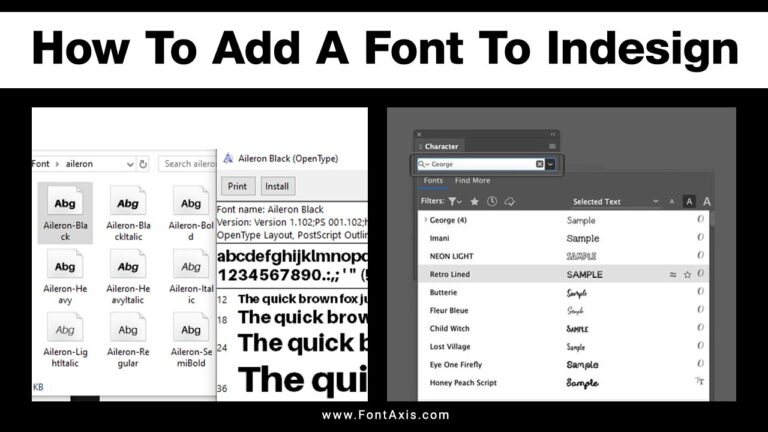Click the OpenType icon on Fleur Bleue row

(700, 310)
